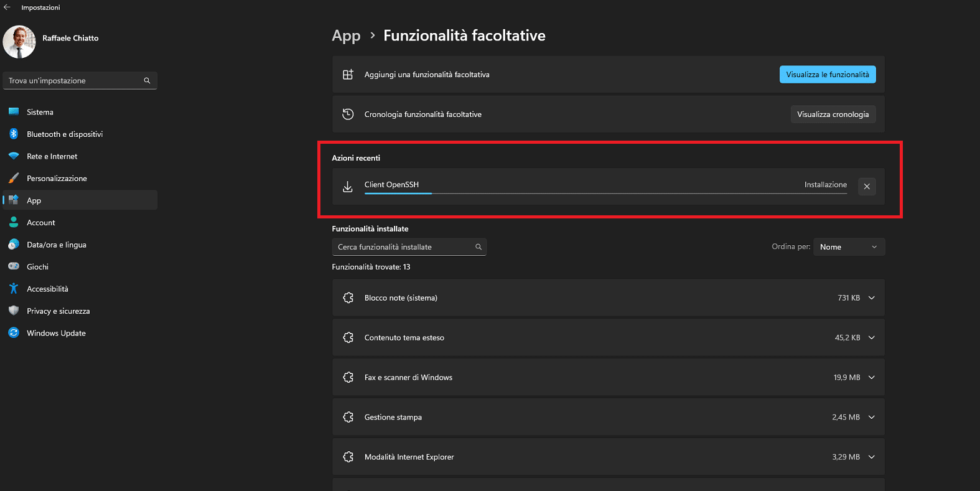Click the Rete e Internet wifi icon
Image resolution: width=980 pixels, height=491 pixels.
coord(14,156)
